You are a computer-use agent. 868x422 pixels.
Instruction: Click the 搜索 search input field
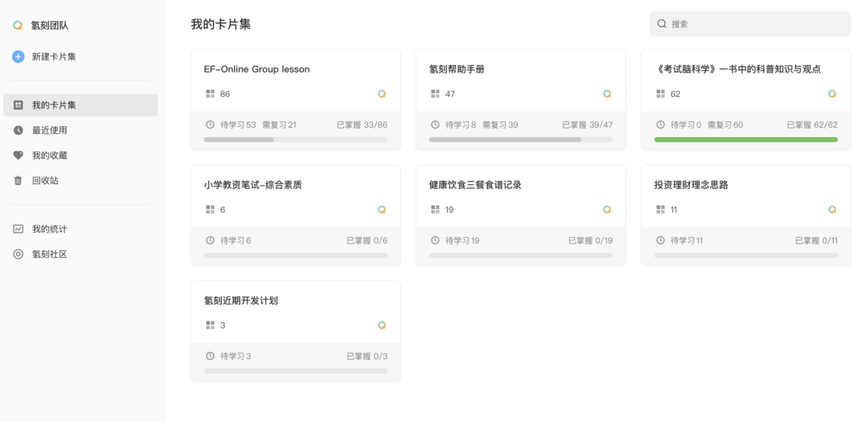(x=750, y=24)
